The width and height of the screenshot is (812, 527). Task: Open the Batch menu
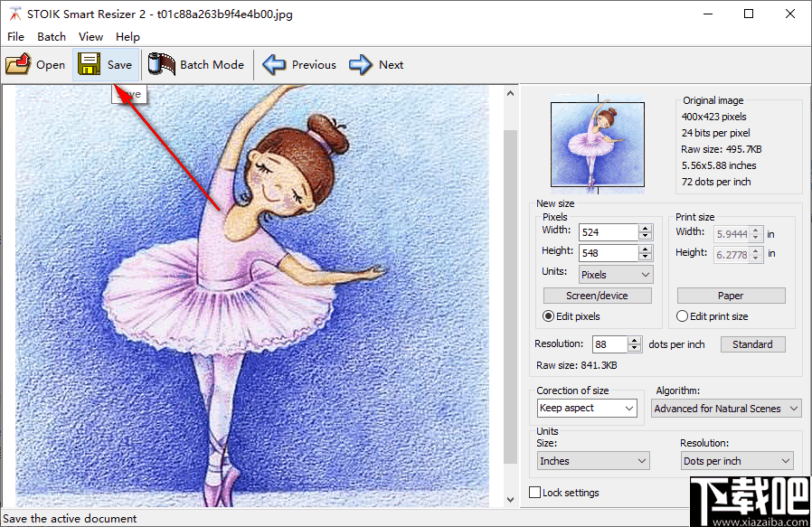click(x=52, y=36)
